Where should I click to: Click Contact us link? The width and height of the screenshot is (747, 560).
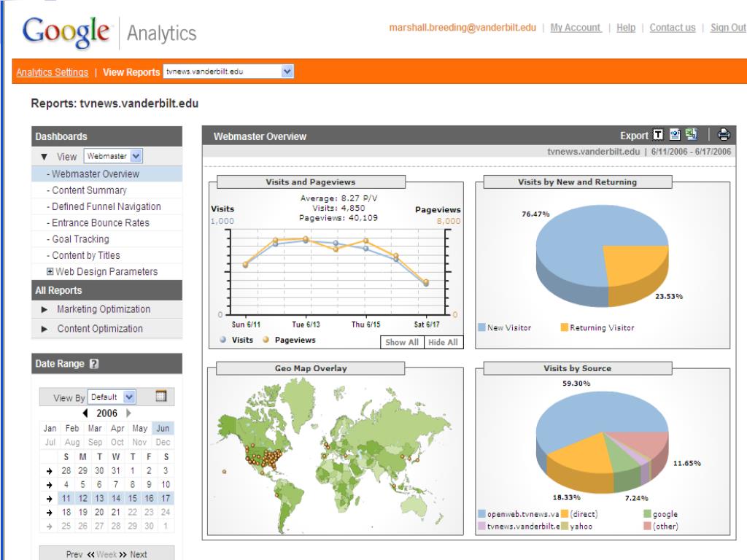click(672, 28)
